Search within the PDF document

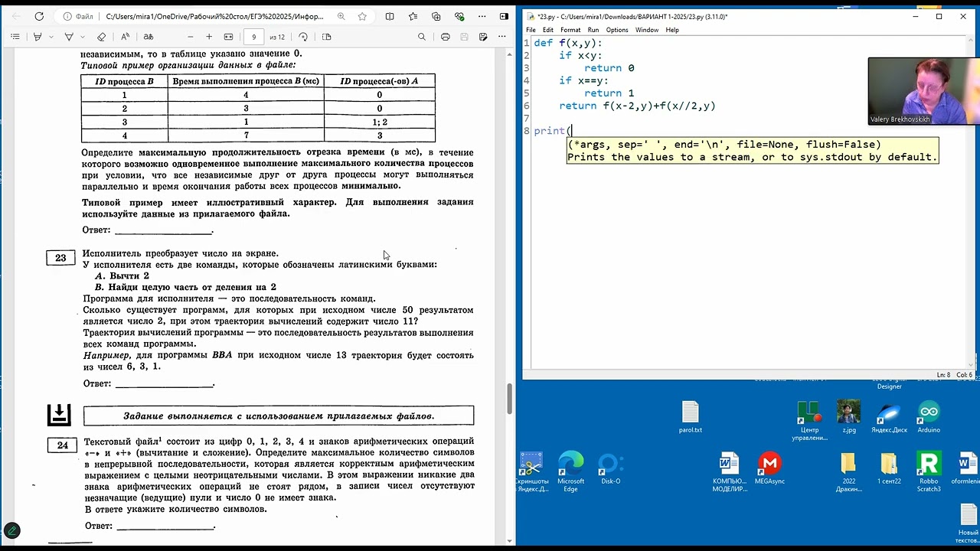tap(422, 37)
